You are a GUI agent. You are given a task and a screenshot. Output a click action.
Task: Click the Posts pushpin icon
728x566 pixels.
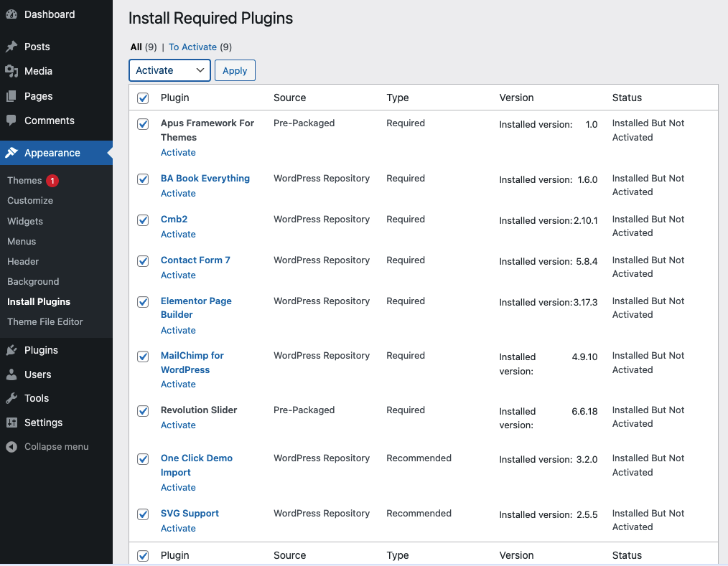pyautogui.click(x=11, y=47)
